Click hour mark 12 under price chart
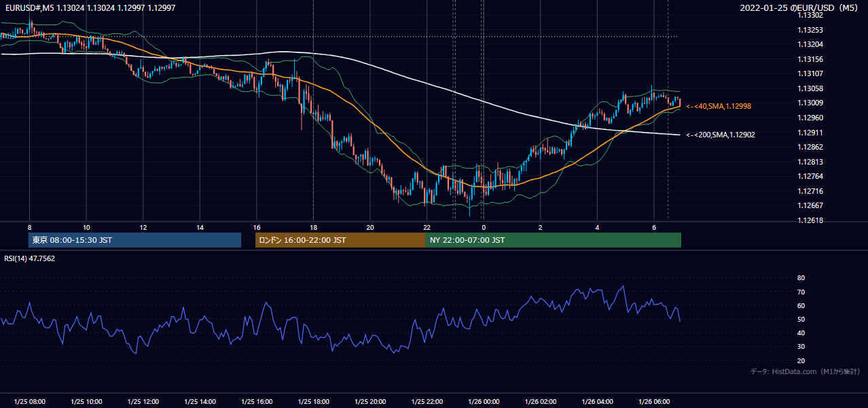The image size is (868, 408). [x=143, y=227]
